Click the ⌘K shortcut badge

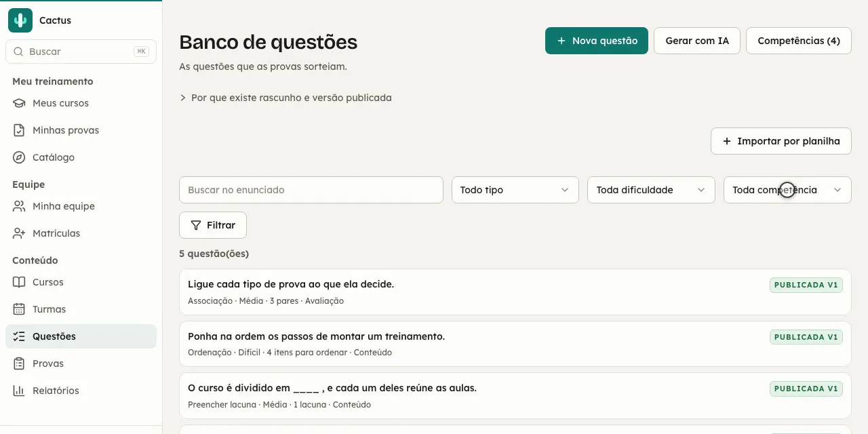[x=141, y=52]
